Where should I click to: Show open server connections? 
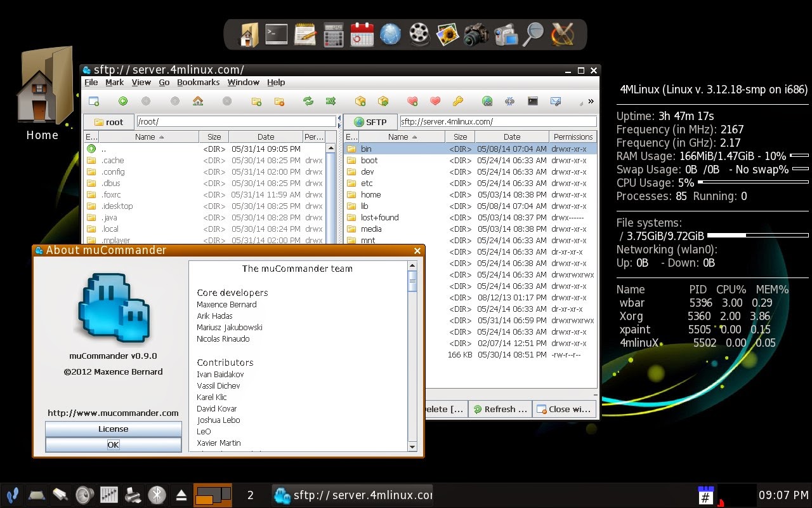[509, 101]
